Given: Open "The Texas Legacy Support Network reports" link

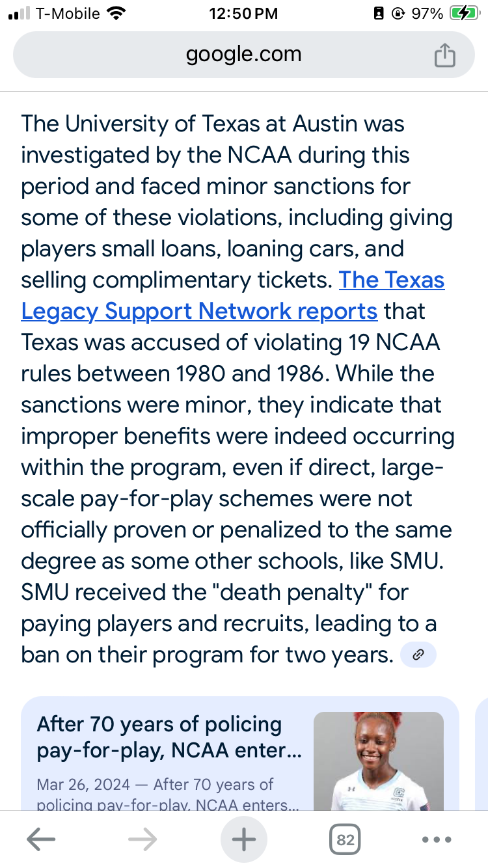Looking at the screenshot, I should [233, 295].
